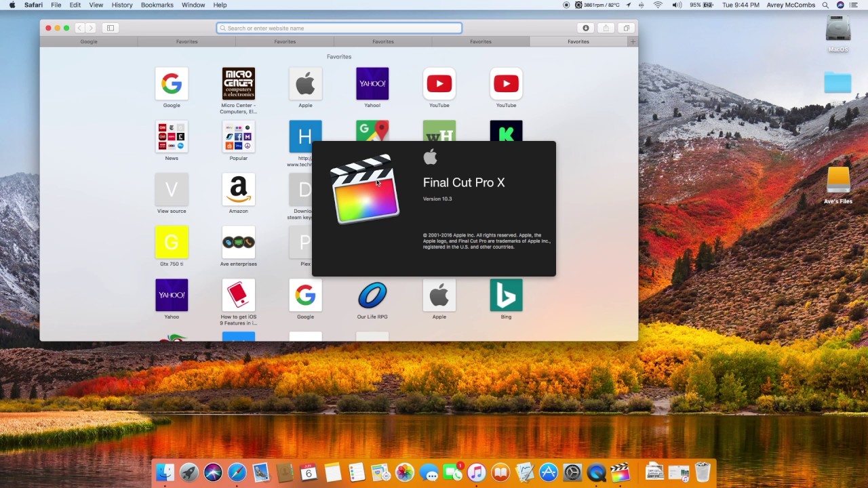Open the Popular favorites folder

coord(239,137)
